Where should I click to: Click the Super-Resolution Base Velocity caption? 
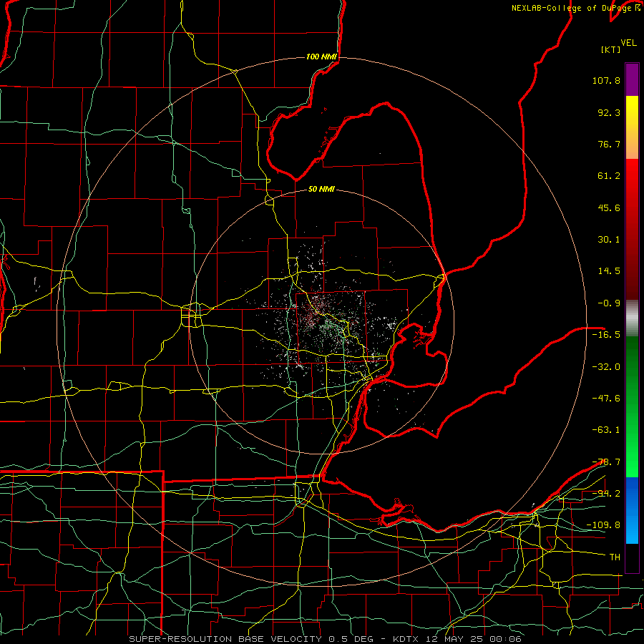(x=326, y=639)
